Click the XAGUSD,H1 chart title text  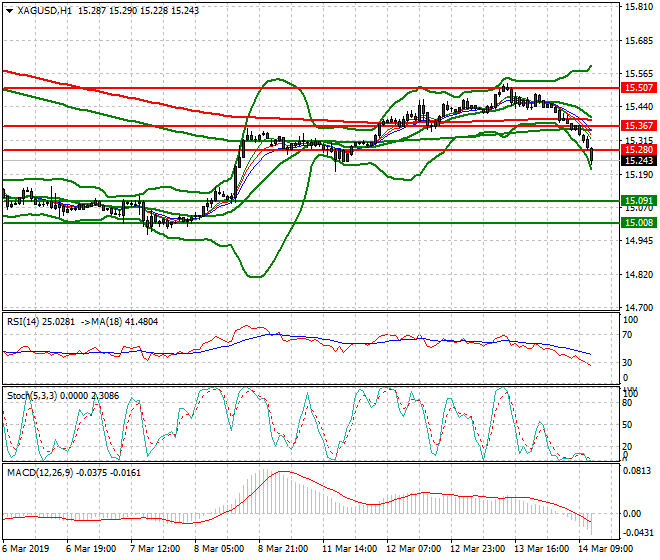coord(45,11)
